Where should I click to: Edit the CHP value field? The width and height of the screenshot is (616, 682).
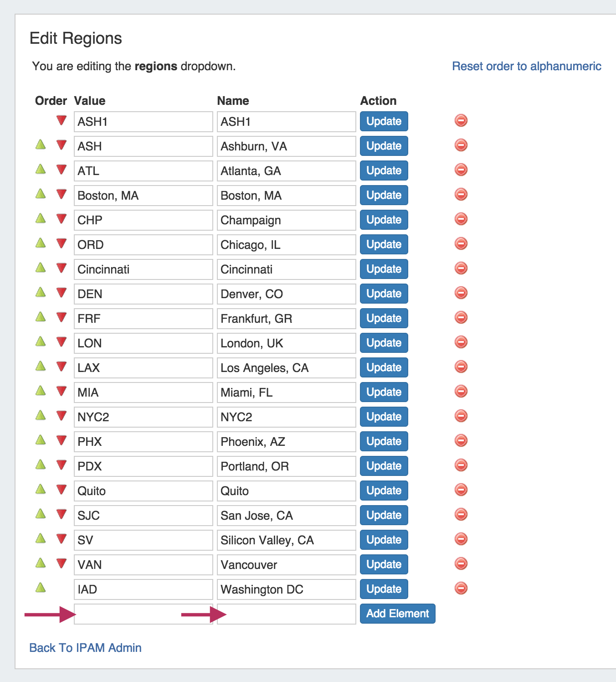click(143, 220)
